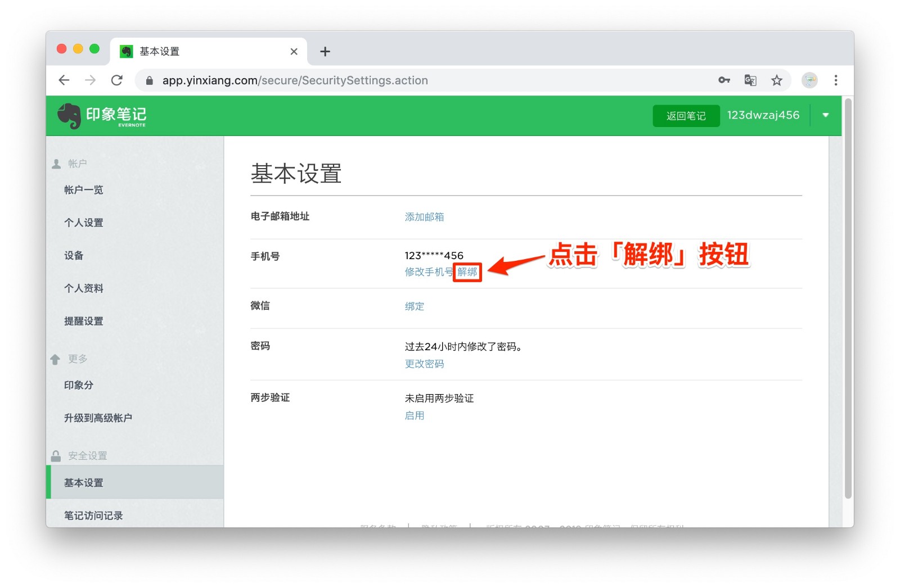Click phone number text 123*****456
Image resolution: width=900 pixels, height=588 pixels.
pyautogui.click(x=434, y=256)
